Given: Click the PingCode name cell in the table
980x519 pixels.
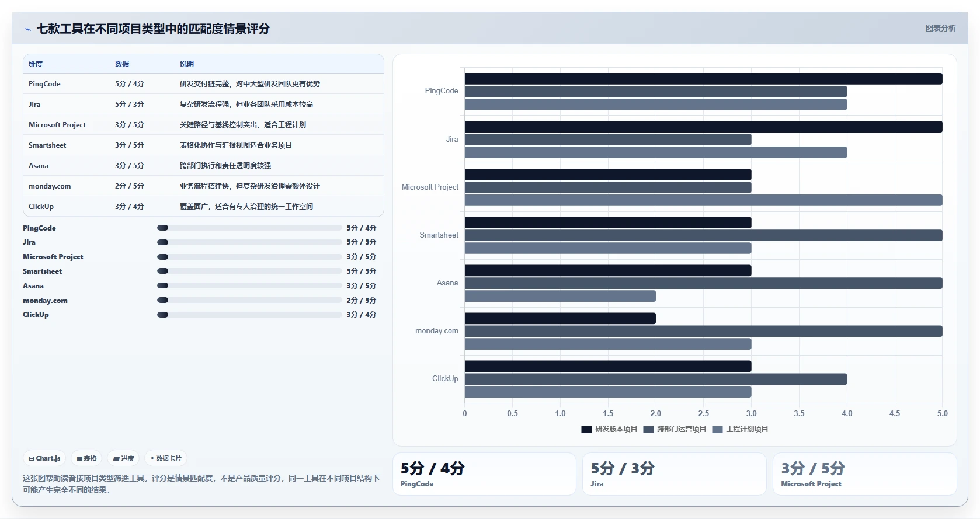Looking at the screenshot, I should (x=44, y=84).
